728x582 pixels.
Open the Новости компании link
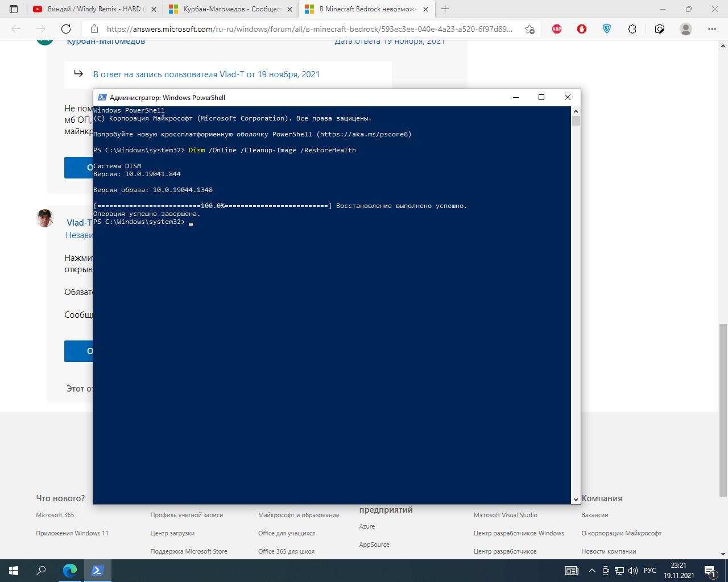click(609, 551)
